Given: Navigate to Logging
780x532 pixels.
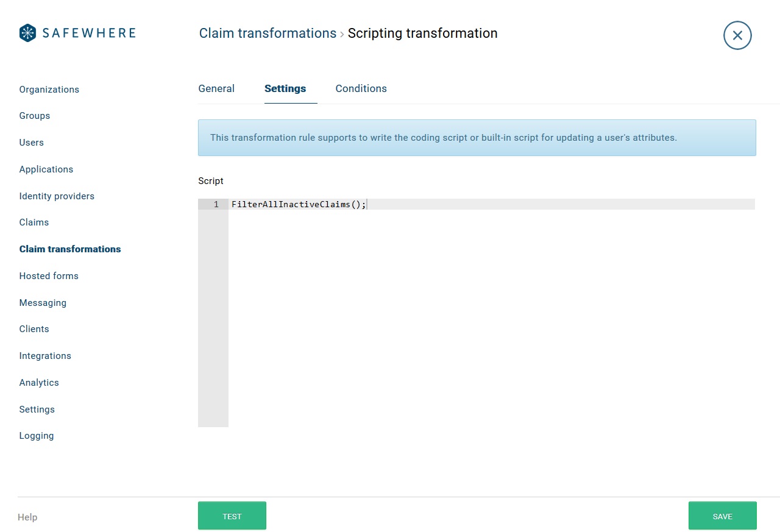Looking at the screenshot, I should point(37,436).
